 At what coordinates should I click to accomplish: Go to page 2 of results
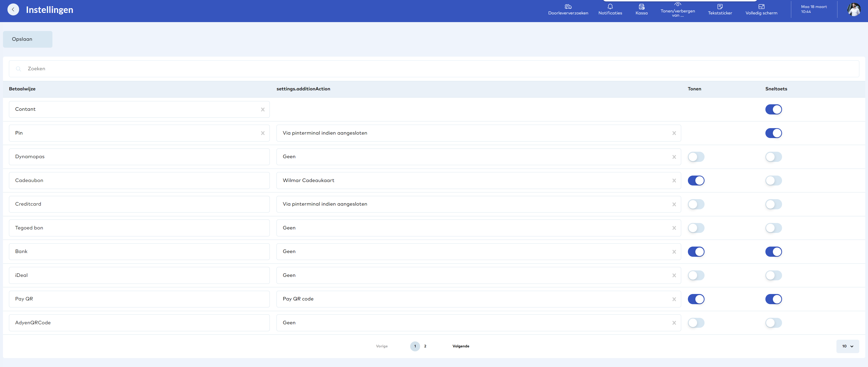tap(425, 346)
